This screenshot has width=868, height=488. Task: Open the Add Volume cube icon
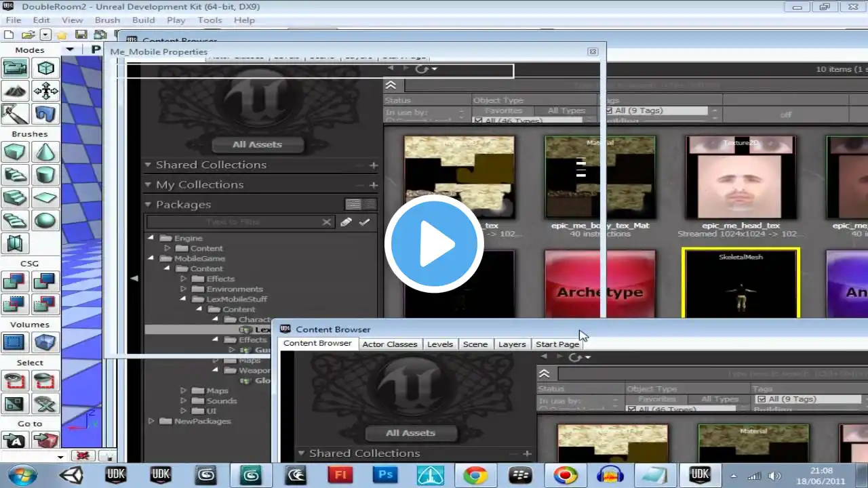click(45, 342)
